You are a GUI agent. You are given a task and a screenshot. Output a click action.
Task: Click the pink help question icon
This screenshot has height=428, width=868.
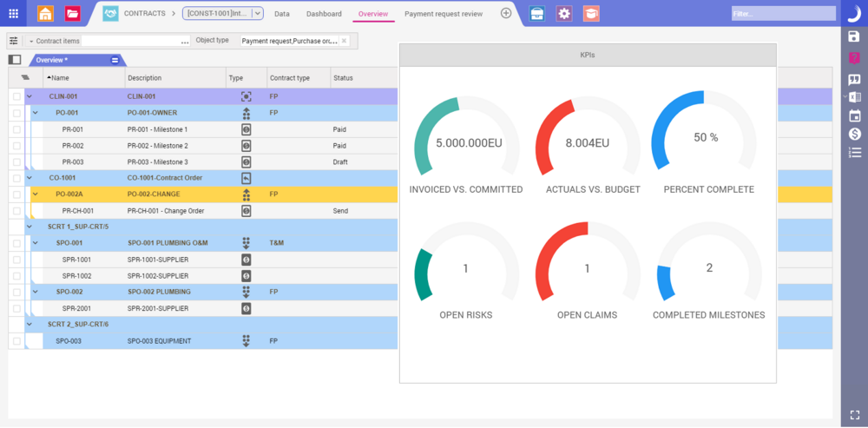coord(854,57)
